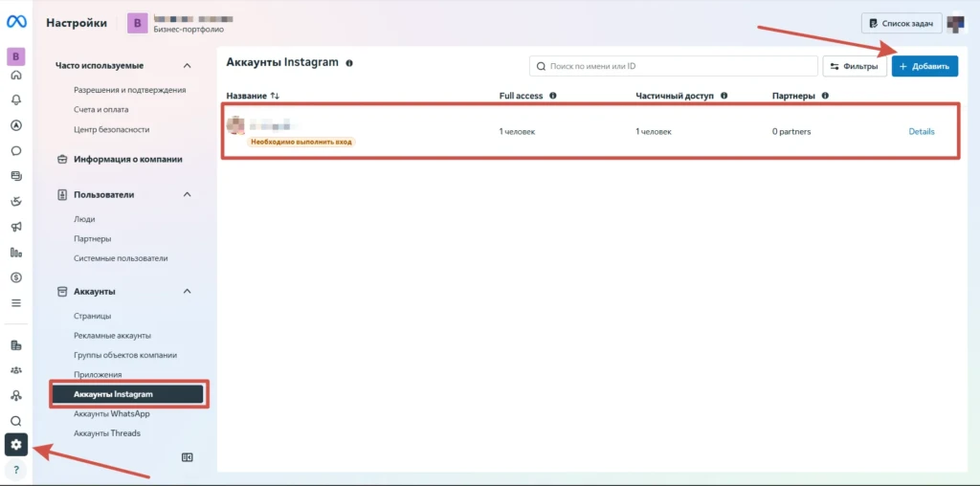Open the question mark help icon
This screenshot has height=486, width=980.
pyautogui.click(x=16, y=469)
